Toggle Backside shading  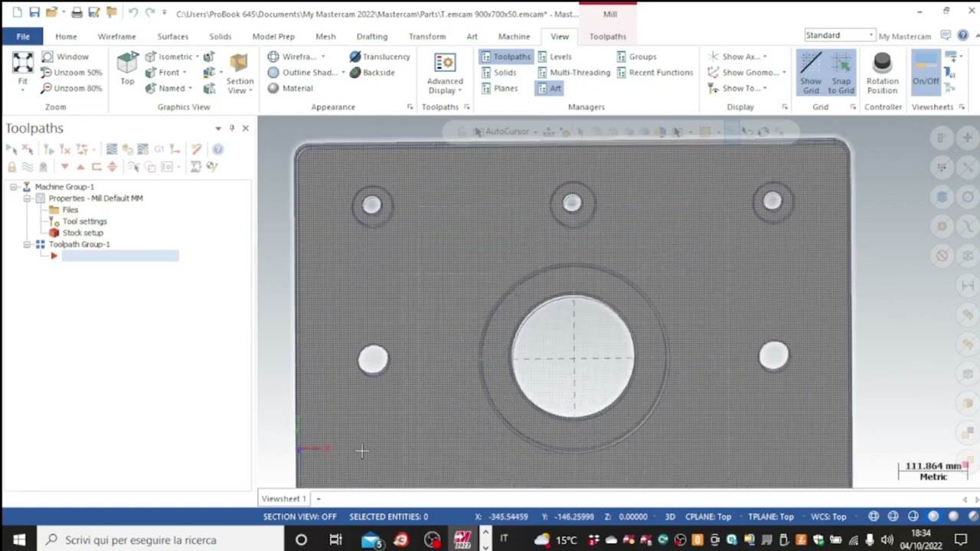click(372, 73)
